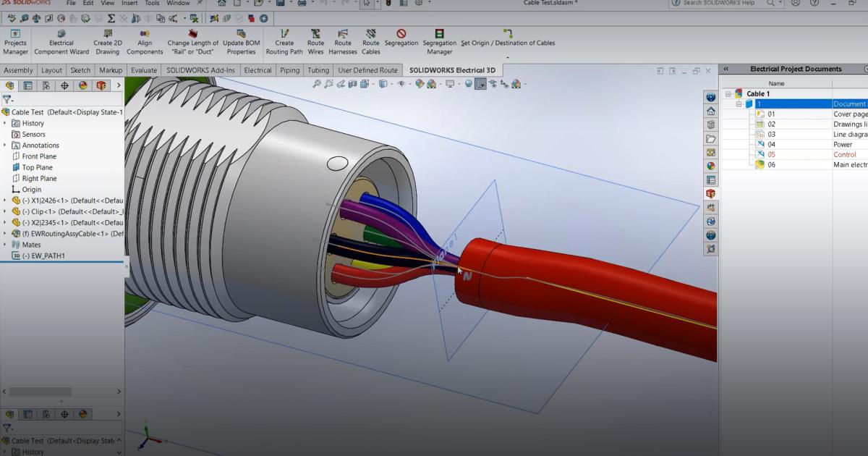The image size is (868, 456).
Task: Click the Options gear icon
Action: pos(419,4)
